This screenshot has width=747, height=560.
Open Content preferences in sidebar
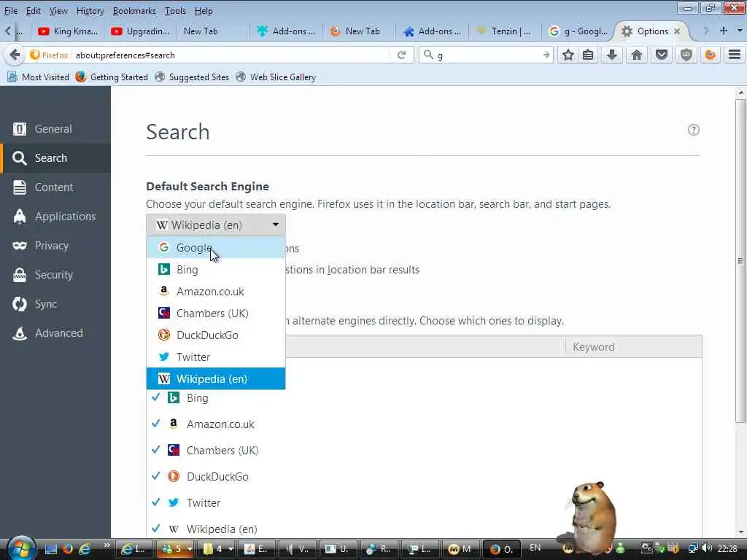[55, 187]
